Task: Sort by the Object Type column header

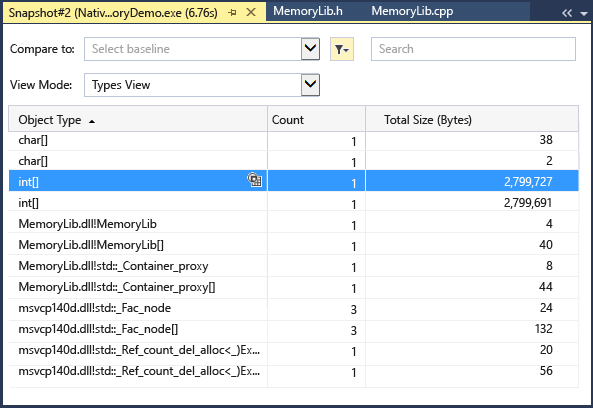Action: pyautogui.click(x=138, y=119)
